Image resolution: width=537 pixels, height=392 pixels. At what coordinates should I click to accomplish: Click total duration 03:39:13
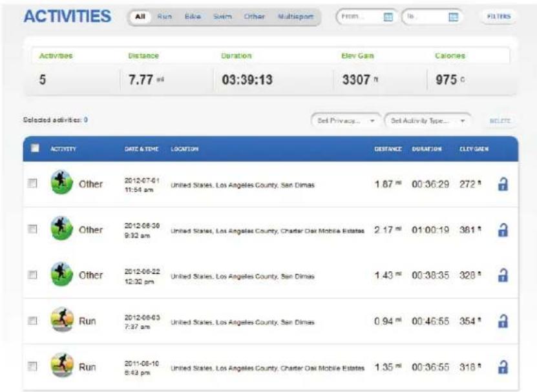tap(247, 80)
